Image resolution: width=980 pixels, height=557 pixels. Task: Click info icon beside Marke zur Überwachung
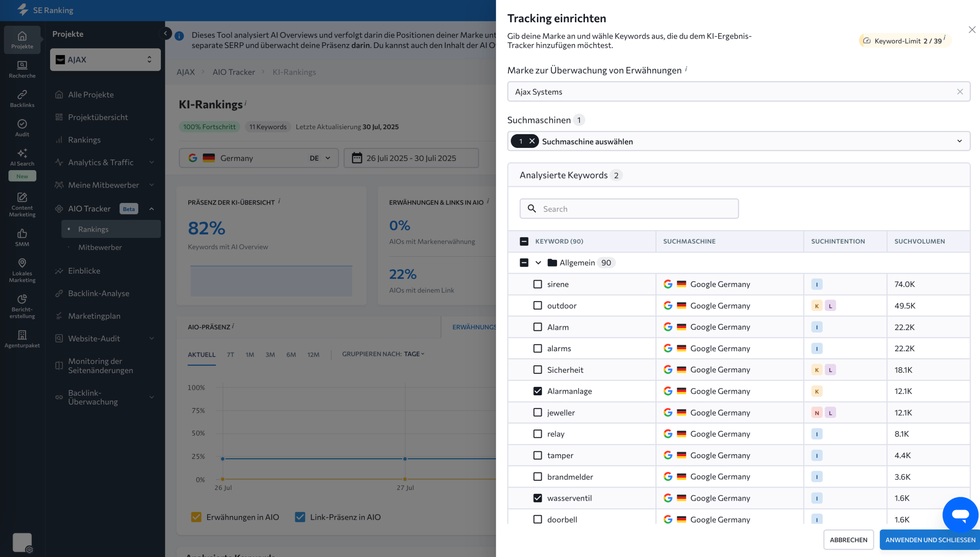click(686, 69)
